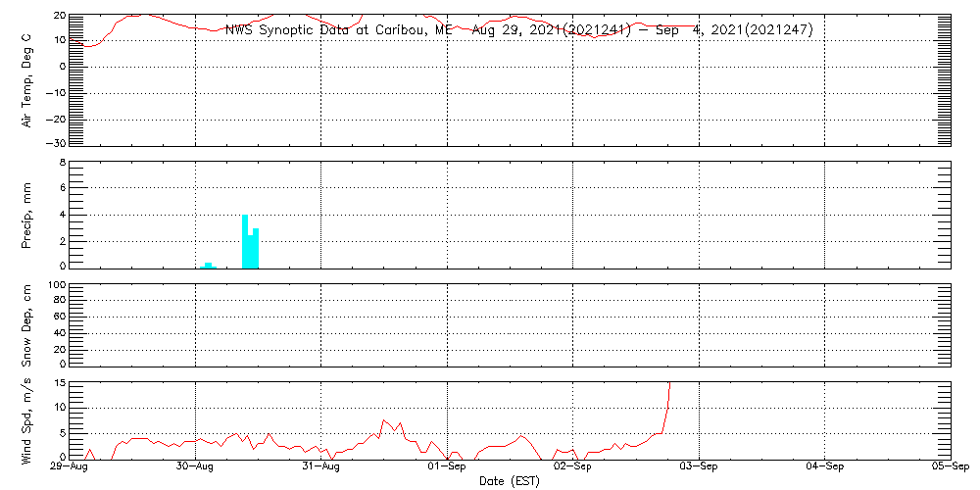Select the 01-Sep date tick label
The image size is (980, 490).
coord(448,467)
